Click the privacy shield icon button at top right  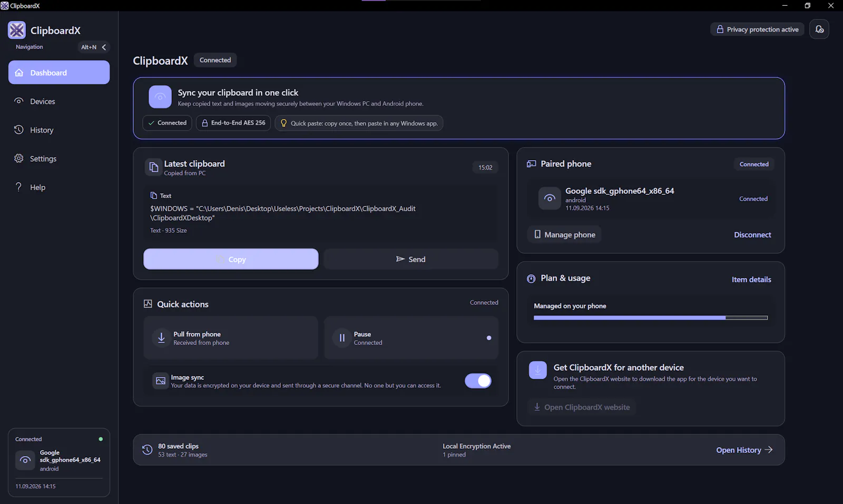click(x=819, y=29)
